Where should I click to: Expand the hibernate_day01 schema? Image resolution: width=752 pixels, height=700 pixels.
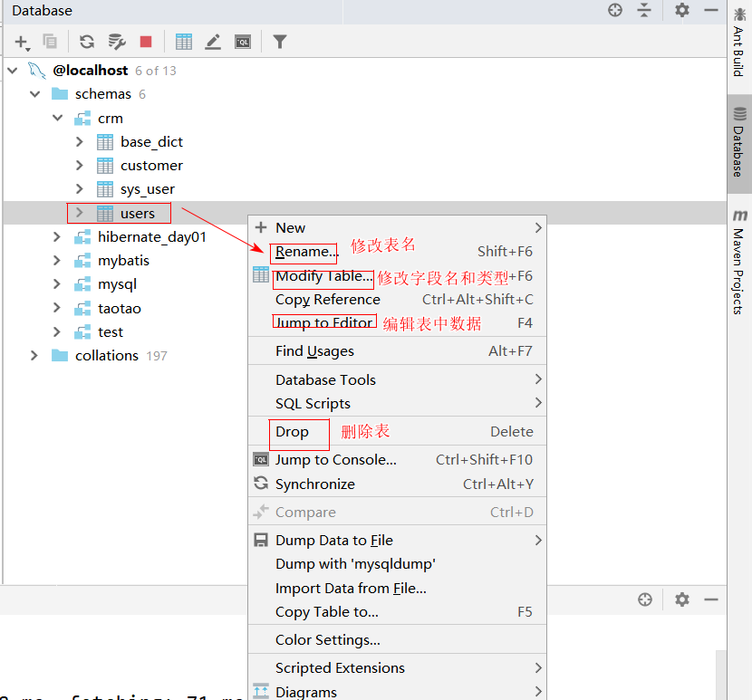point(57,237)
